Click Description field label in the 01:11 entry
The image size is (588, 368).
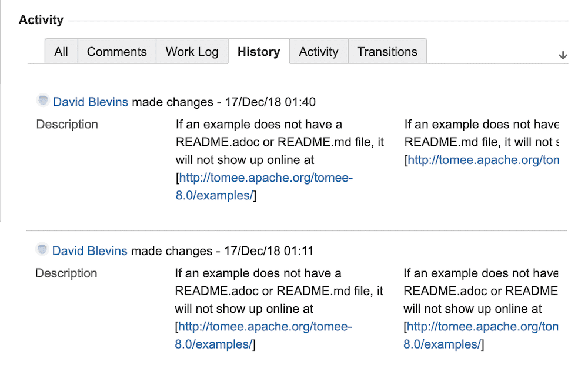[66, 273]
